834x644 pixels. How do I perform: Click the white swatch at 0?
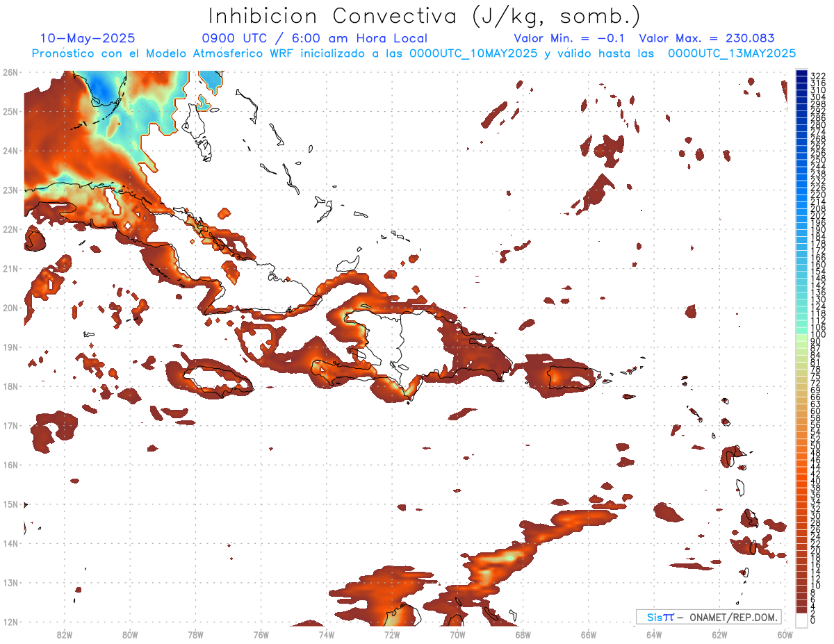click(802, 620)
